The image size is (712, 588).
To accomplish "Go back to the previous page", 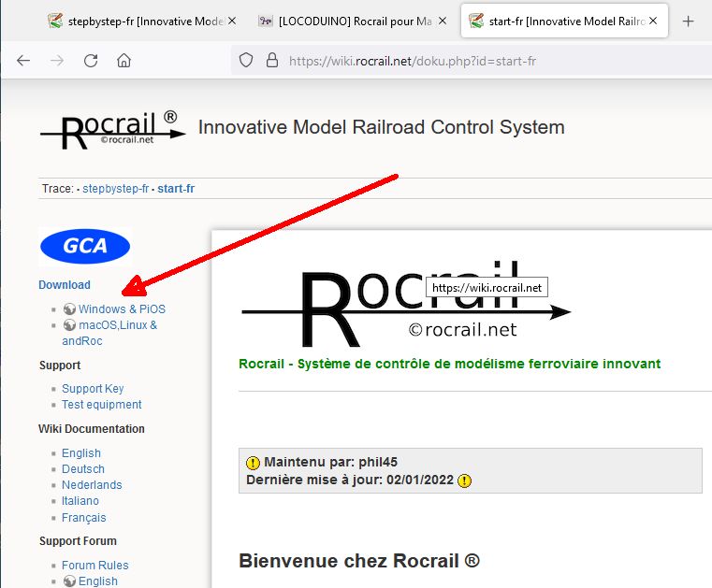I will (23, 61).
